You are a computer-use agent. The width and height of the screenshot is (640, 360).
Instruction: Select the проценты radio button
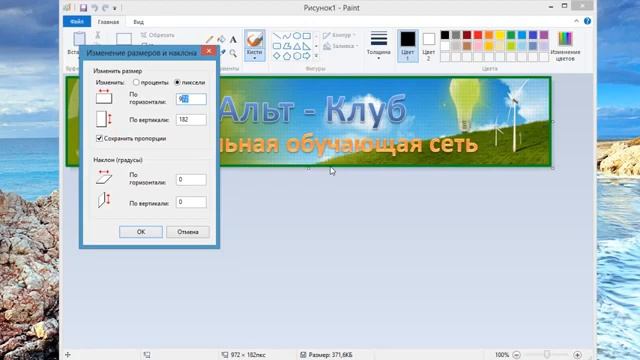tap(136, 82)
